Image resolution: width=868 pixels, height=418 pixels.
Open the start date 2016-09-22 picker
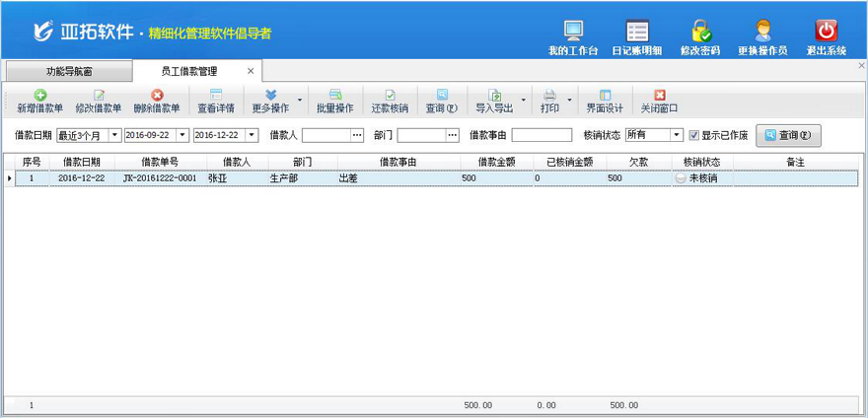pos(183,135)
